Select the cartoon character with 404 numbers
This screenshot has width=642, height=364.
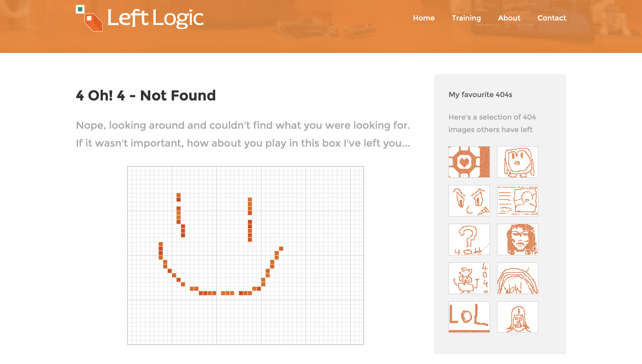(x=469, y=278)
